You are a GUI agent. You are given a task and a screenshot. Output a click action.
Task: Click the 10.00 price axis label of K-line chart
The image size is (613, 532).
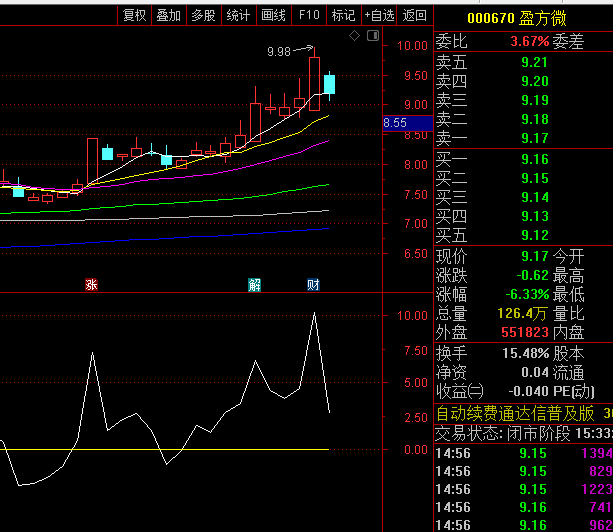tap(412, 46)
